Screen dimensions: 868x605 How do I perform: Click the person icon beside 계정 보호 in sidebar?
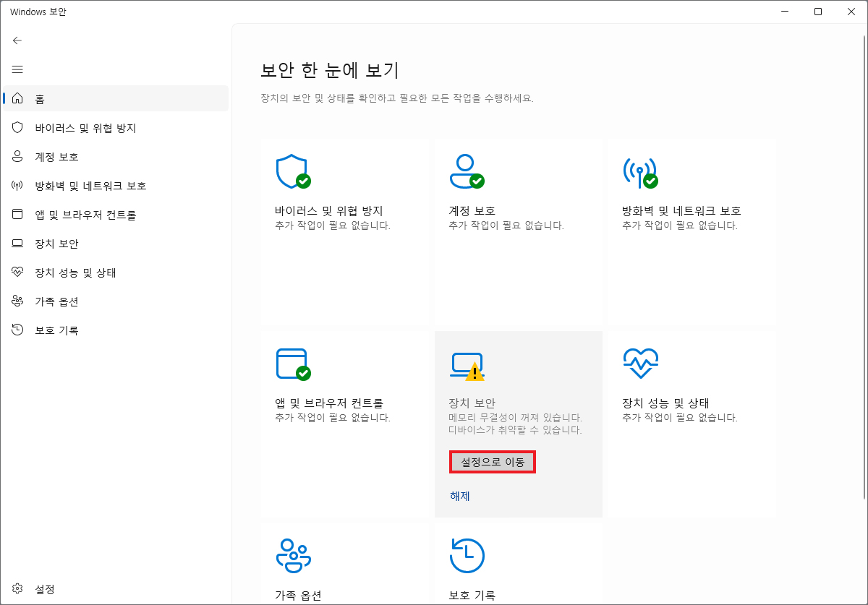pyautogui.click(x=18, y=156)
